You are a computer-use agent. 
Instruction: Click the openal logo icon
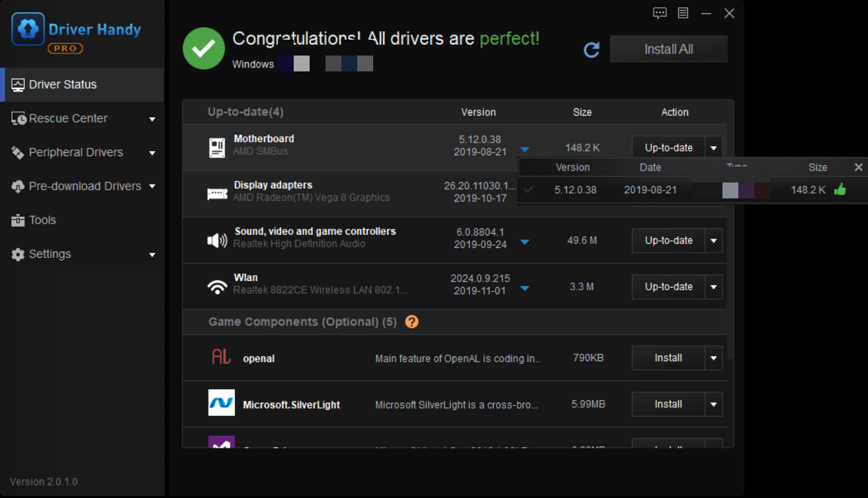[x=221, y=358]
